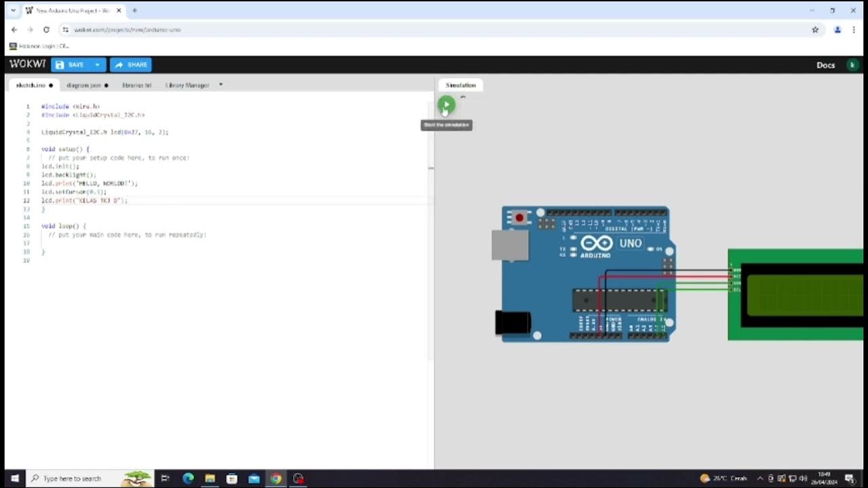
Task: Click the Arduino power jack connector
Action: [513, 323]
